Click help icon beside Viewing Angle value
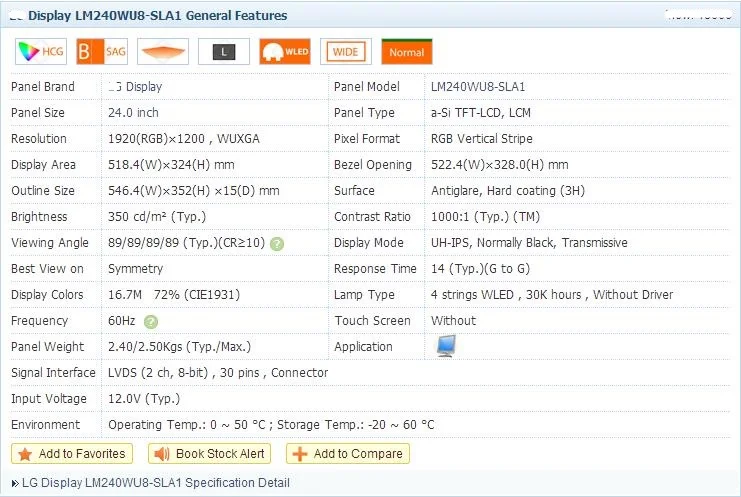741x497 pixels. pos(277,243)
